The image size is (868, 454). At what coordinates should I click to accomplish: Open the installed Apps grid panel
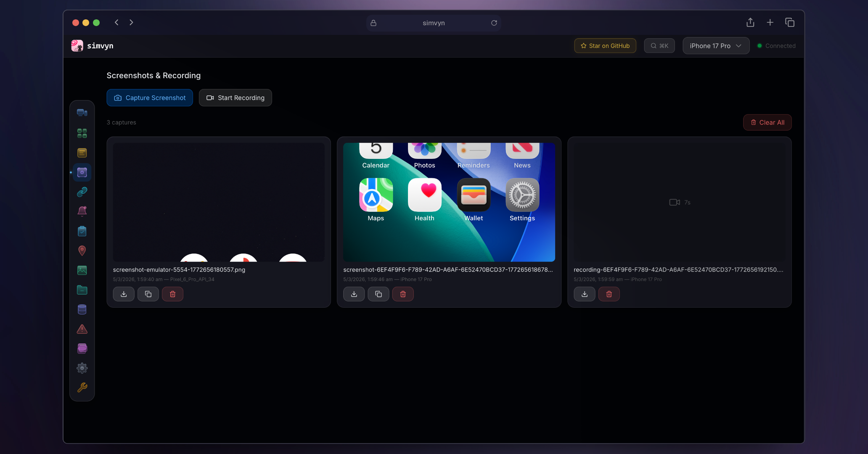(x=82, y=133)
